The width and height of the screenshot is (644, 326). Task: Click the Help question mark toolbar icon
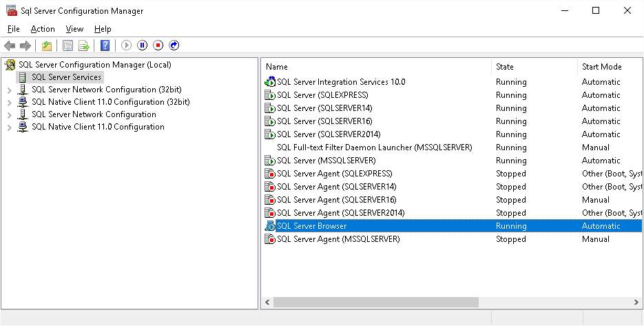click(105, 45)
